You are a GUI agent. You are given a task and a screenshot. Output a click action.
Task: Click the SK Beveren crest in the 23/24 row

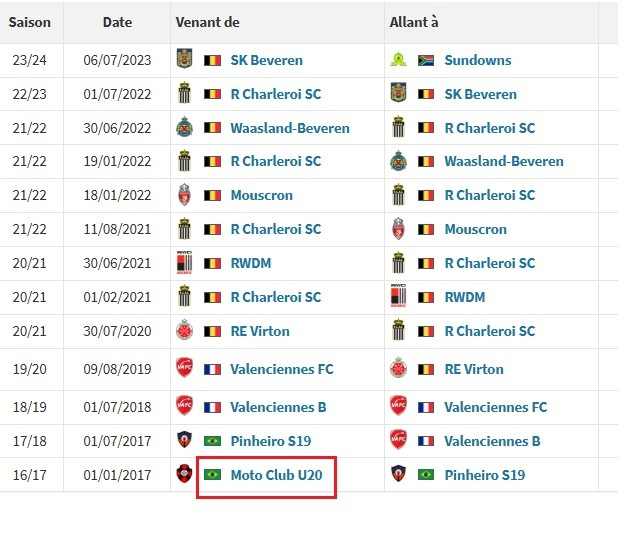184,58
